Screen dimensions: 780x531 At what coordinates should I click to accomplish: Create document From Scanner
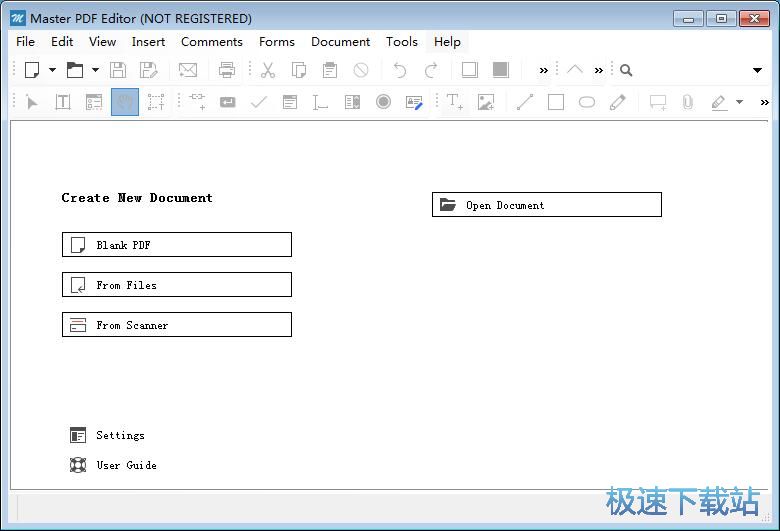(x=177, y=324)
